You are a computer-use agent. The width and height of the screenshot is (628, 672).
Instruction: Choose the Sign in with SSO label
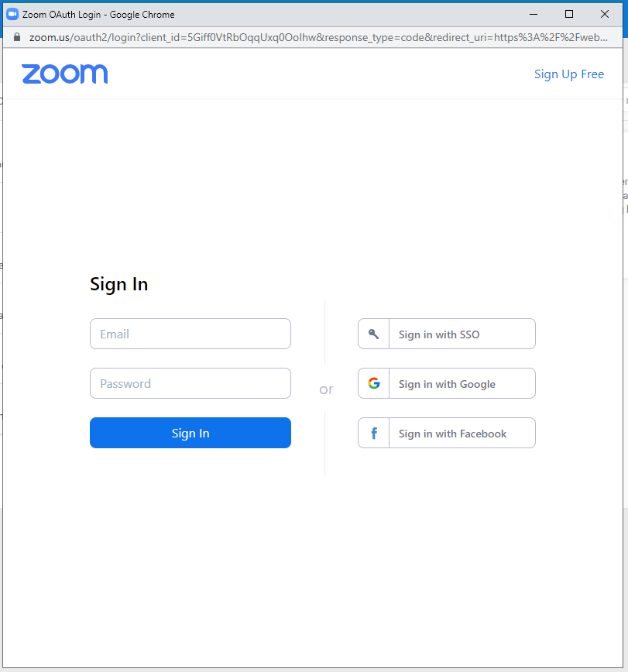[439, 334]
